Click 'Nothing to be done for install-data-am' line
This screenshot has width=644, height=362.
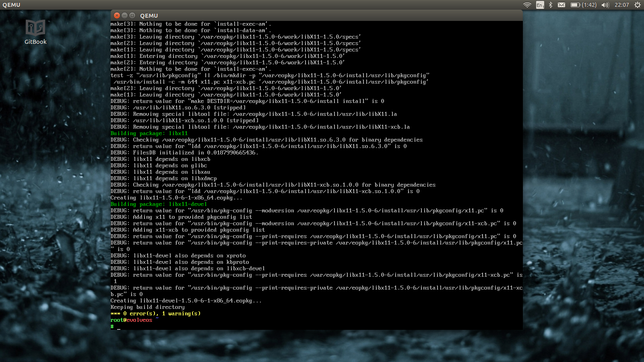click(191, 30)
